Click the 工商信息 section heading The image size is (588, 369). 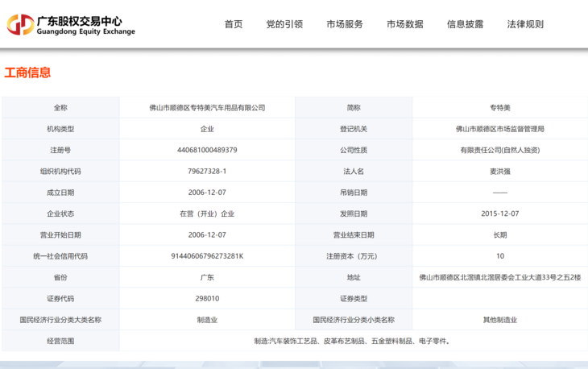pos(27,73)
